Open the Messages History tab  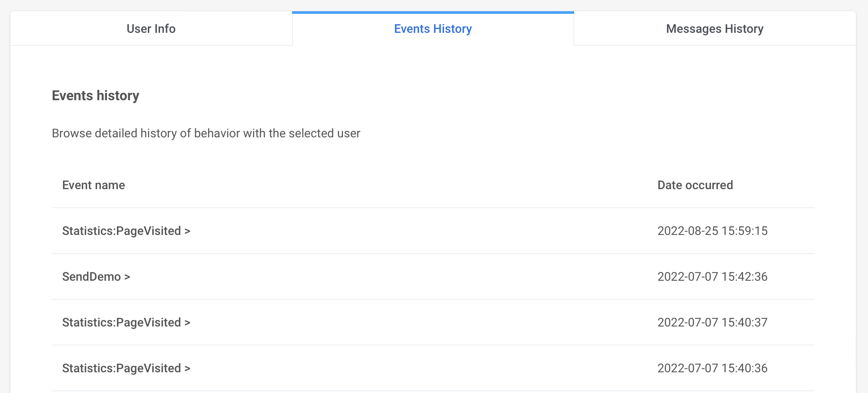[x=715, y=29]
